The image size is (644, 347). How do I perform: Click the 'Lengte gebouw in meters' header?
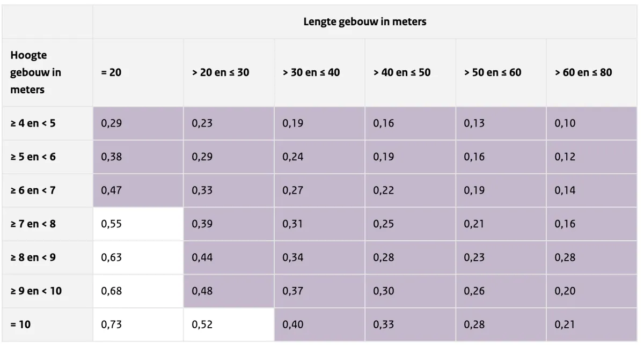(x=364, y=22)
